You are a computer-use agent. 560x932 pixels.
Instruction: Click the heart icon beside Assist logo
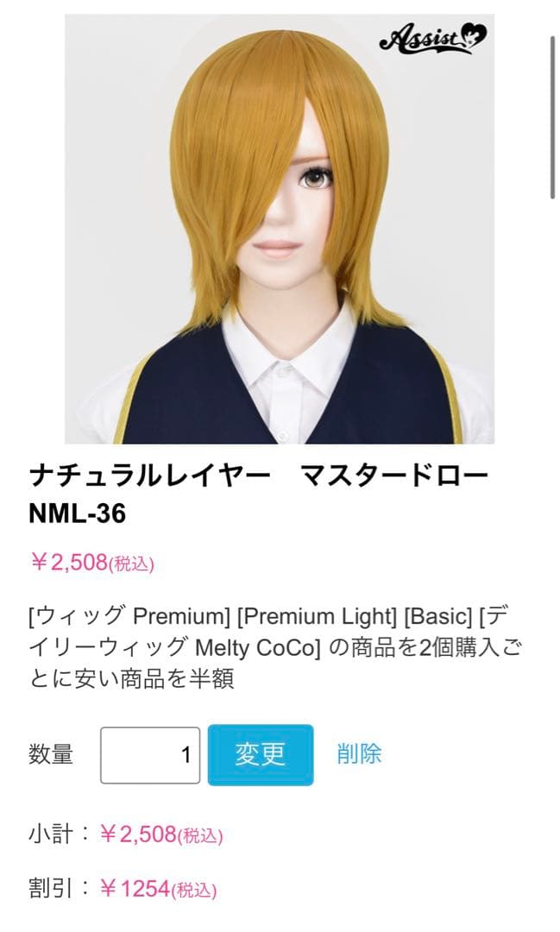[475, 35]
